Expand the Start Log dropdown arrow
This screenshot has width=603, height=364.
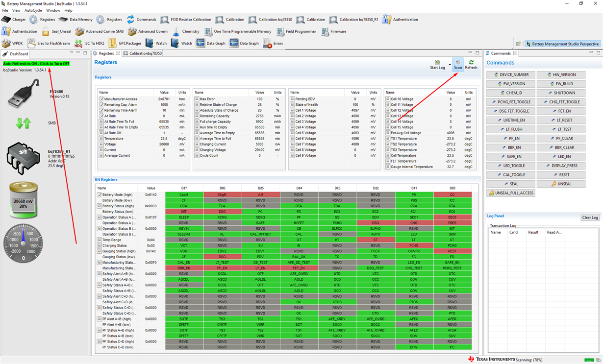click(x=450, y=65)
